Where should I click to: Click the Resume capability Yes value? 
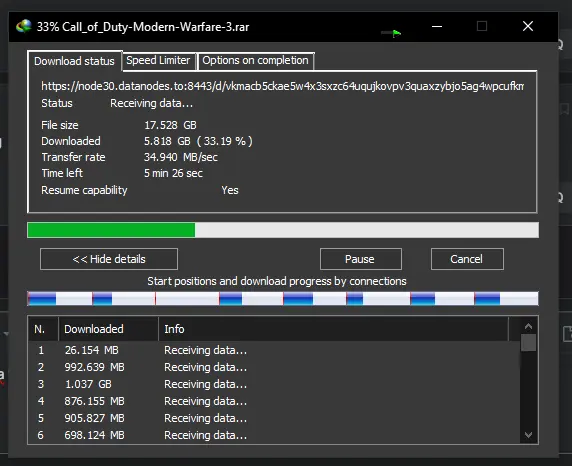point(230,190)
